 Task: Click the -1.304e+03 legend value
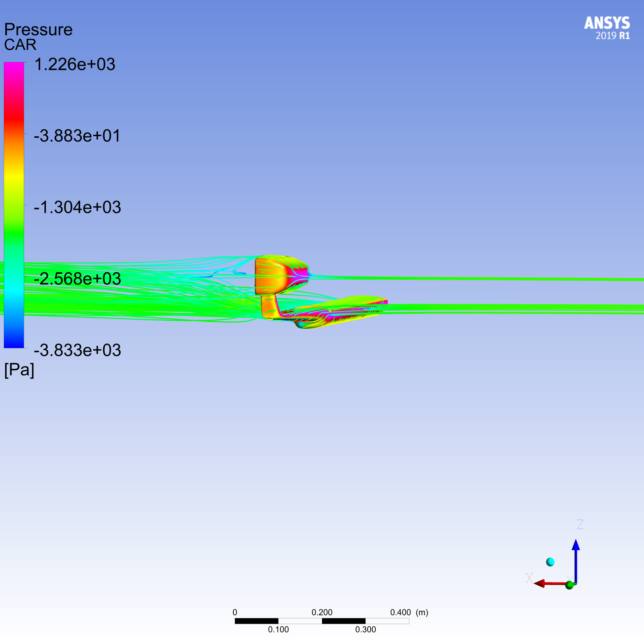click(77, 207)
